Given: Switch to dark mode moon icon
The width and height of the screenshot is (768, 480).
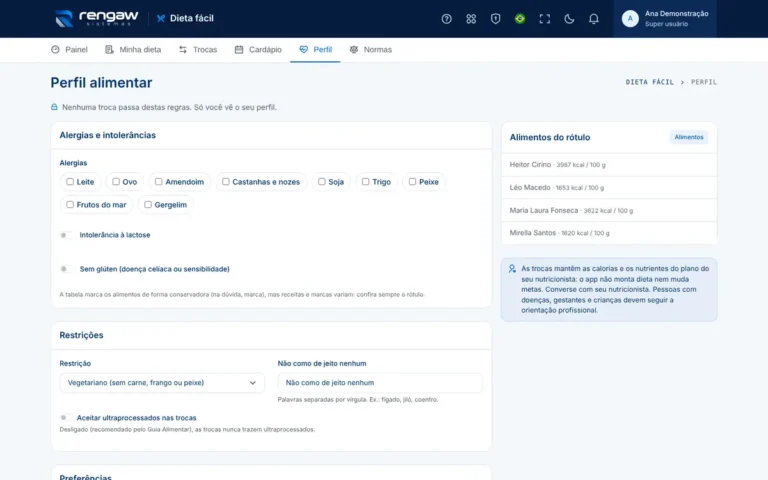Looking at the screenshot, I should [x=569, y=19].
